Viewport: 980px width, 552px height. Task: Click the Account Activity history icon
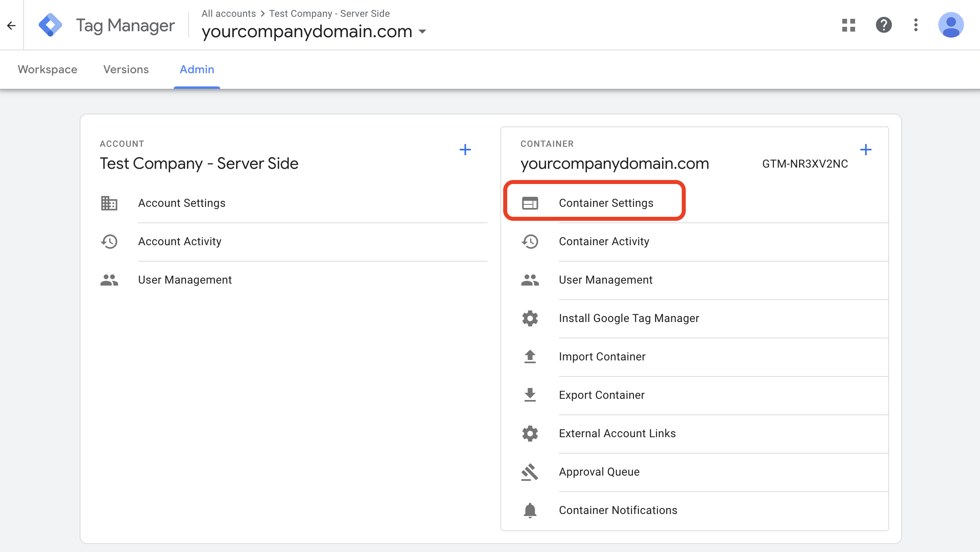coord(110,241)
